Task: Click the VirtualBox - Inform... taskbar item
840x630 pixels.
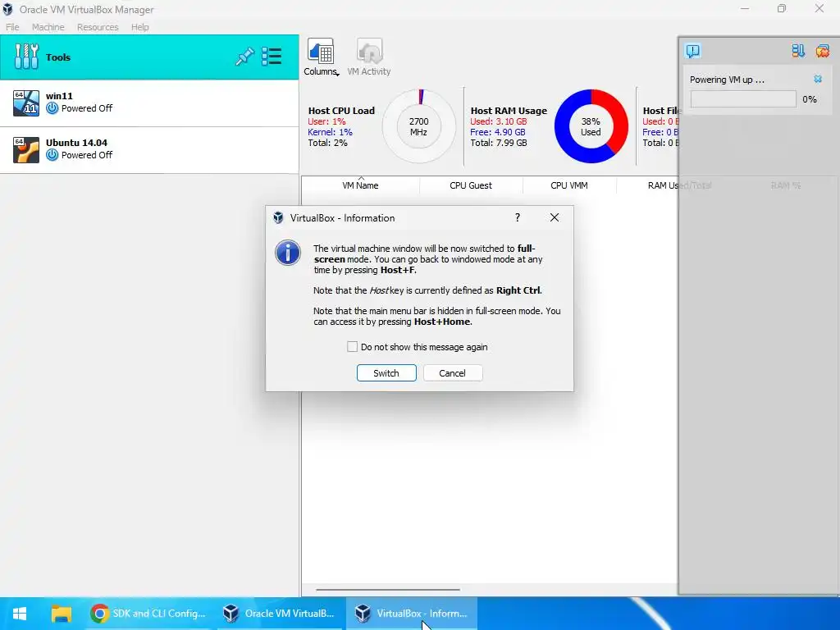Action: [x=412, y=614]
